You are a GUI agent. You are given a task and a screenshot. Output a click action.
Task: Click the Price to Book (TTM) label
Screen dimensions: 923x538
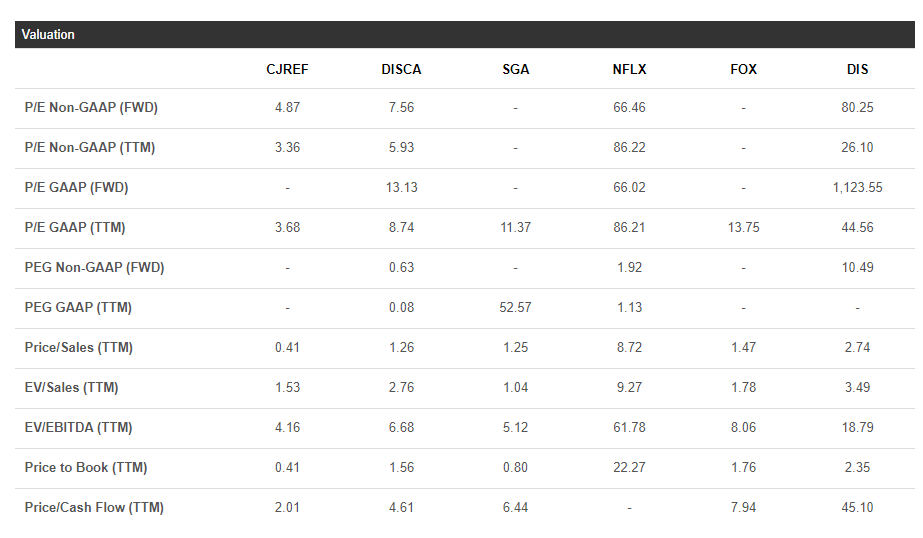point(86,468)
